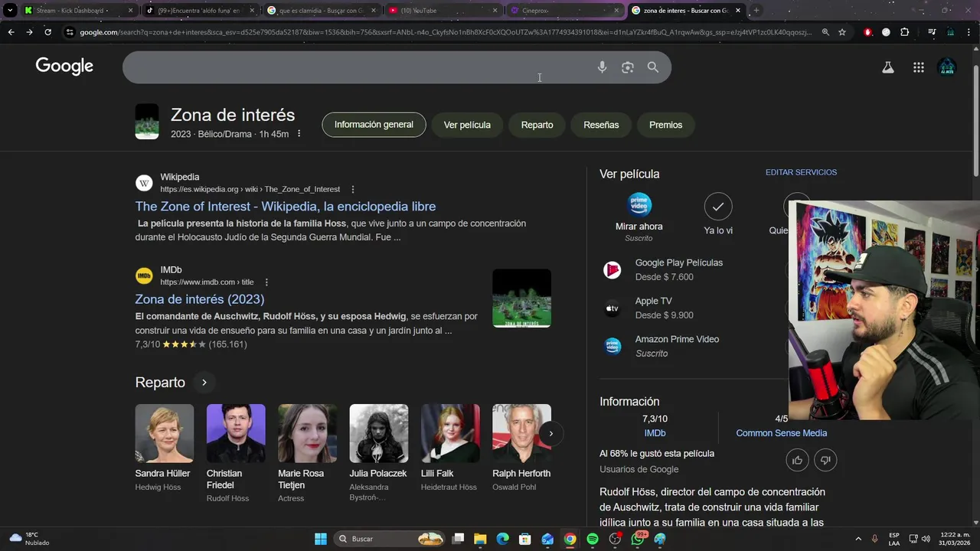Open the tab search dropdown in browser
980x551 pixels.
pos(10,11)
